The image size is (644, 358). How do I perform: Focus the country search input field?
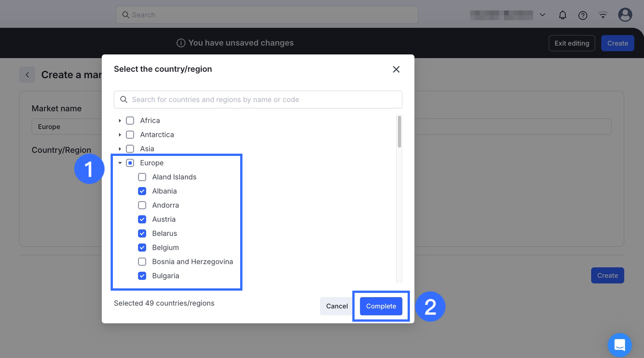tap(258, 100)
